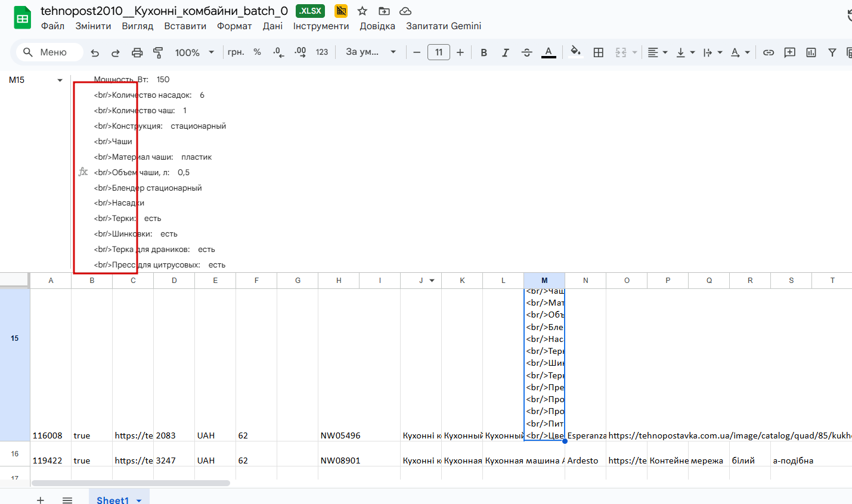
Task: Open horizontal align dropdown
Action: click(658, 52)
